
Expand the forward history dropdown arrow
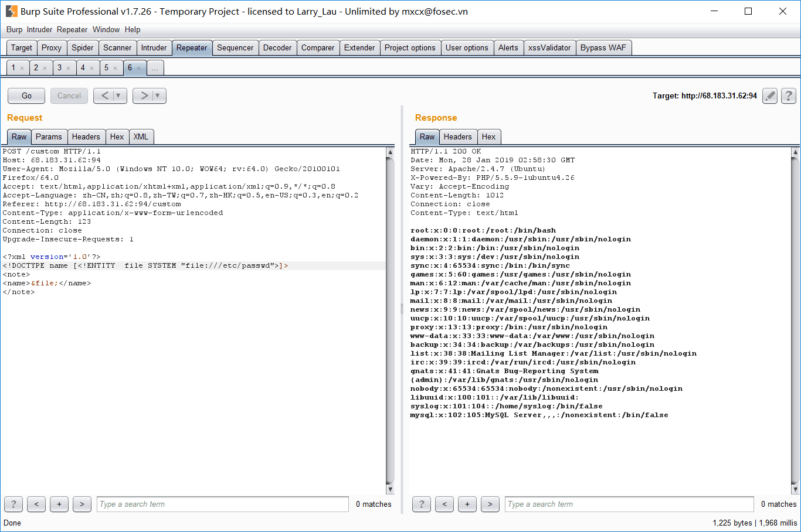coord(158,96)
